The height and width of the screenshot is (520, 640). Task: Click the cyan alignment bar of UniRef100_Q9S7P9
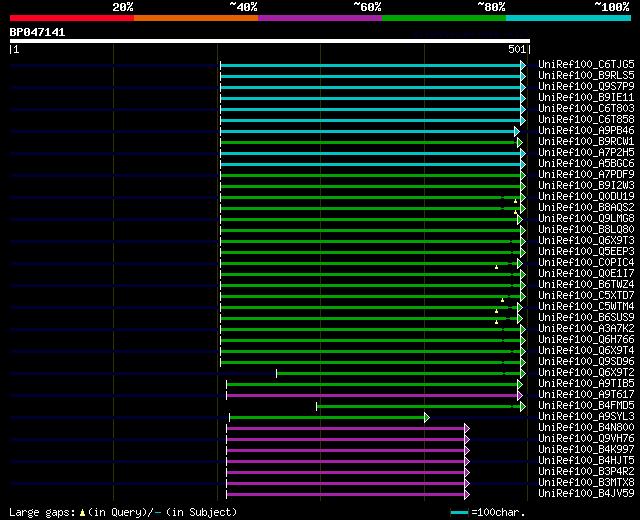click(370, 87)
